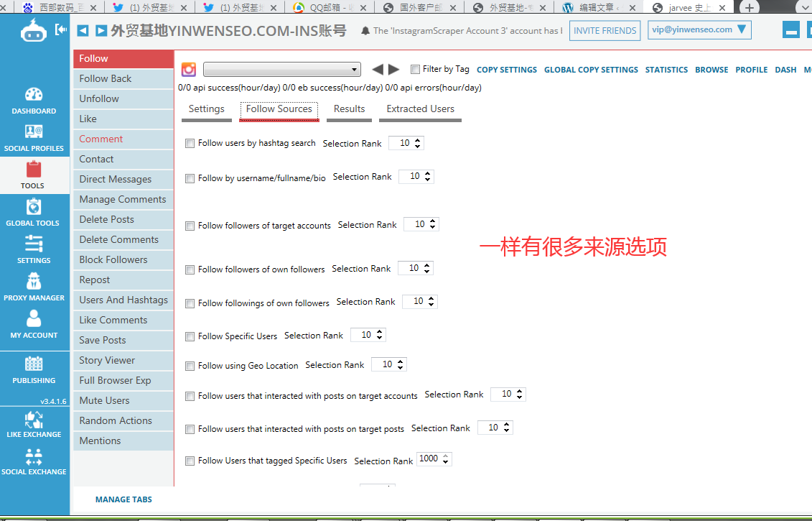Viewport: 812px width, 521px height.
Task: Click the Instagram icon beside the account dropdown
Action: coord(188,69)
